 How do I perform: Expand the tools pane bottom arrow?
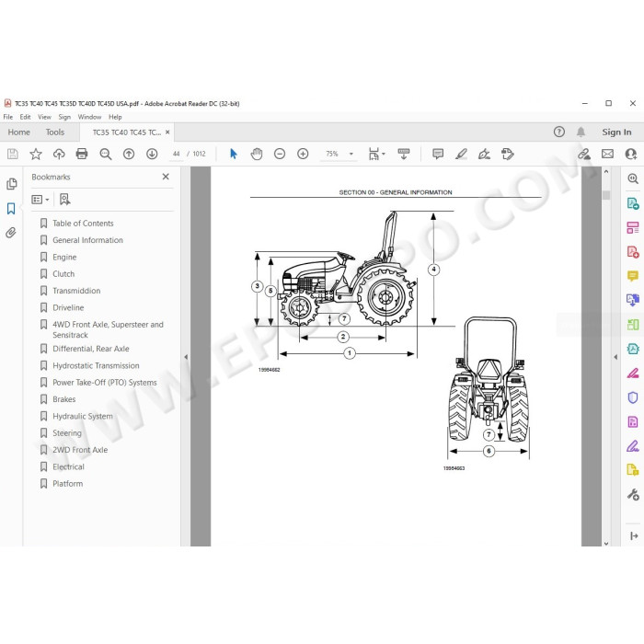tap(633, 536)
